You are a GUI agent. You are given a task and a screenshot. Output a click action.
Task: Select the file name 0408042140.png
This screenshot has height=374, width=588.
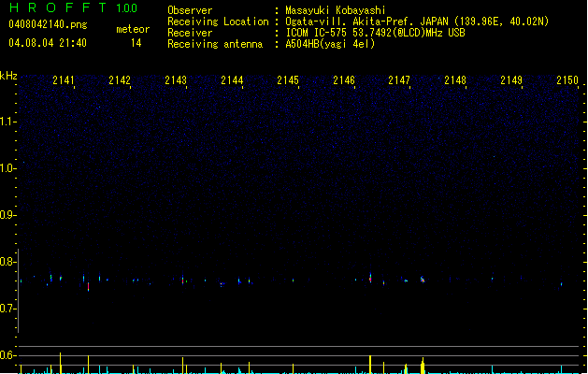[48, 24]
